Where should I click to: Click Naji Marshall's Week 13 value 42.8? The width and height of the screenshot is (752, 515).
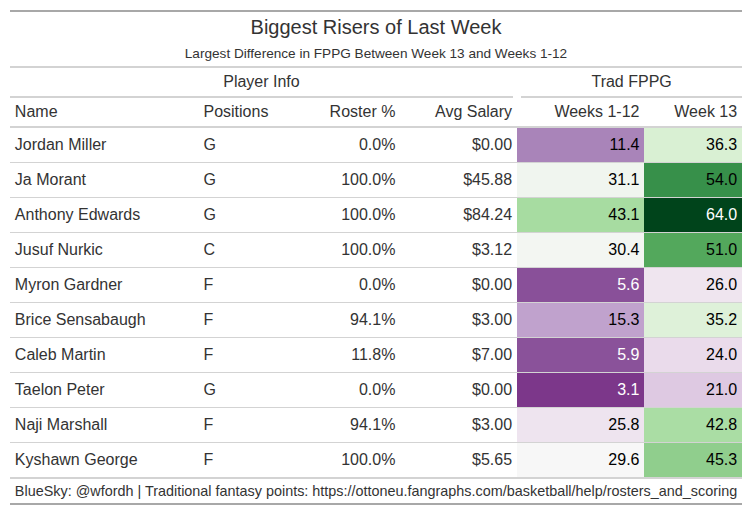coord(721,425)
